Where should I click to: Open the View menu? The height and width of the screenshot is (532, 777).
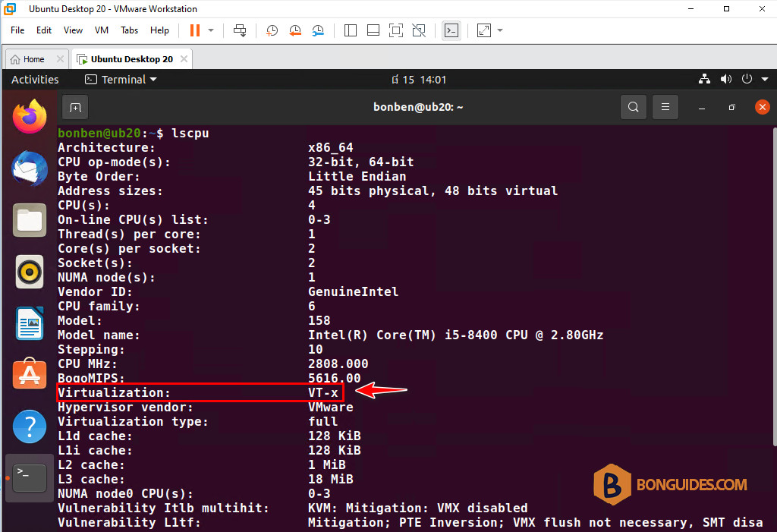point(73,30)
